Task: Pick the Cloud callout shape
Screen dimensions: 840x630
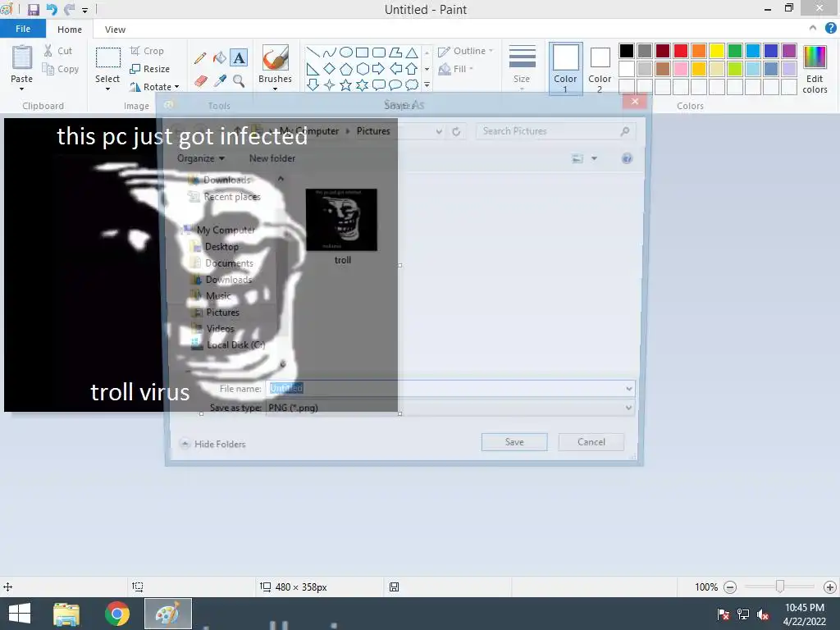Action: coord(412,85)
